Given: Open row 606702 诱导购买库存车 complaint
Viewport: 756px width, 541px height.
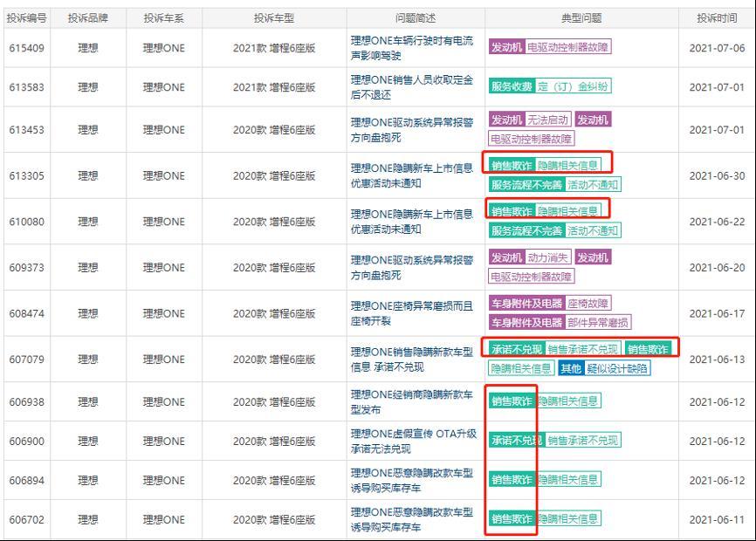Looking at the screenshot, I should (x=412, y=519).
